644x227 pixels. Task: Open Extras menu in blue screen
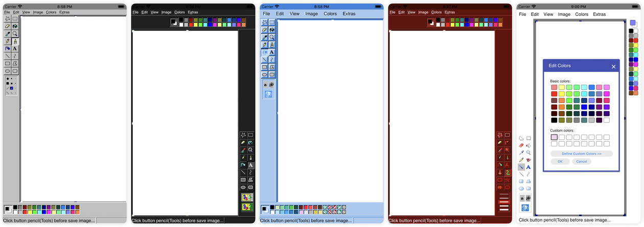coord(349,14)
